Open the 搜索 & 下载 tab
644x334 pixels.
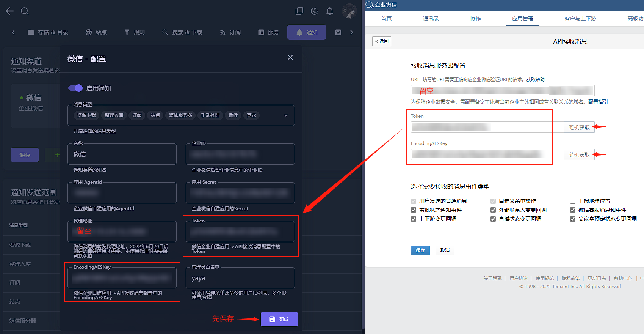[x=182, y=32]
